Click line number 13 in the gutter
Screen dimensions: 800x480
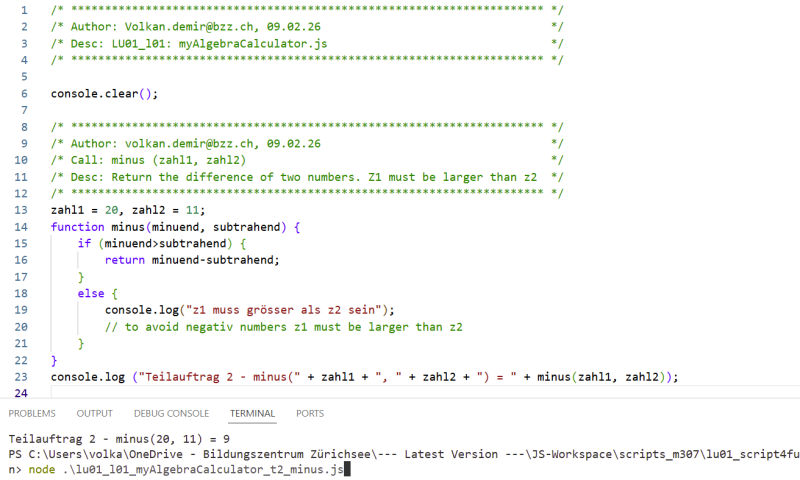coord(21,210)
